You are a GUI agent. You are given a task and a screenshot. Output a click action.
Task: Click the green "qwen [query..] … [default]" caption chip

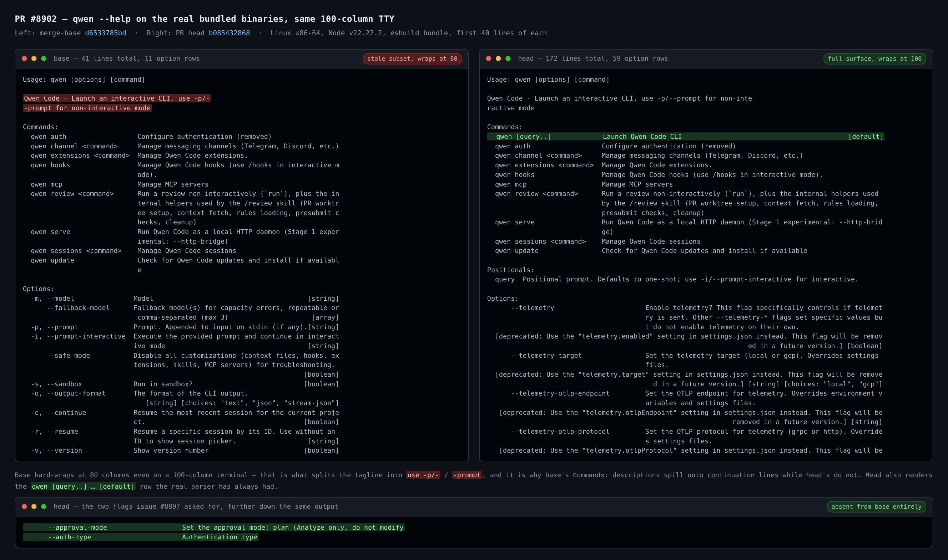[83, 487]
